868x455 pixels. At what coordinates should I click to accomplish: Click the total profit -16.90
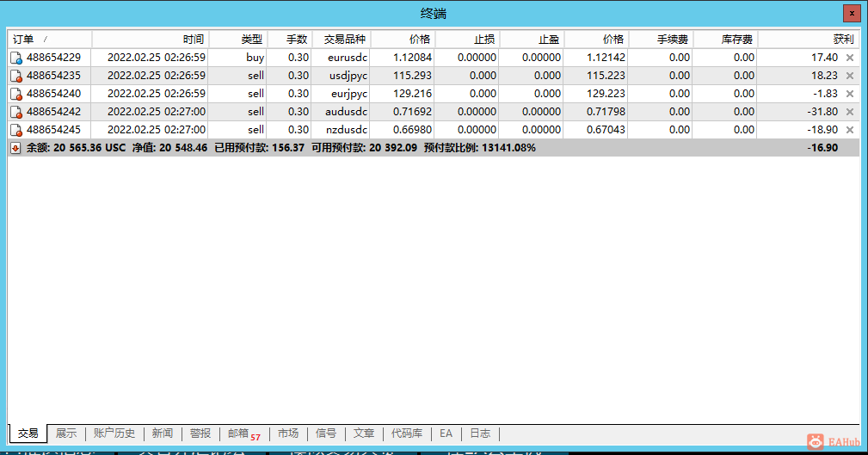point(822,148)
